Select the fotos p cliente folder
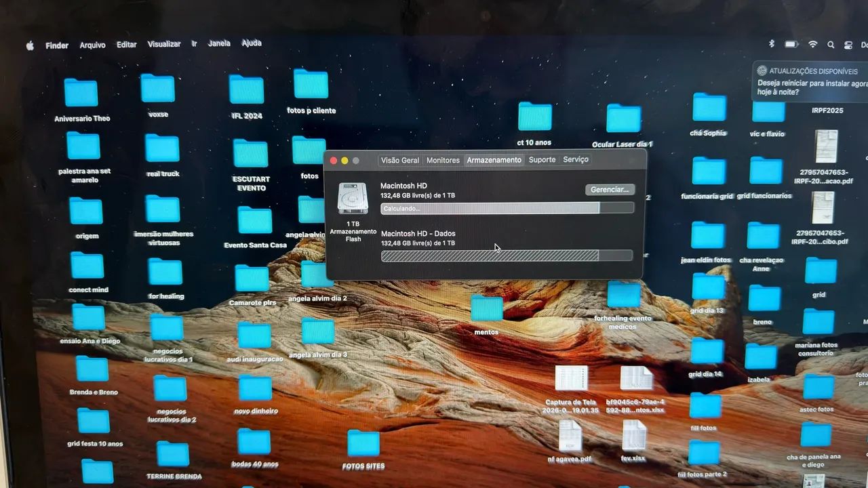Screen dimensions: 868x488 click(311, 84)
